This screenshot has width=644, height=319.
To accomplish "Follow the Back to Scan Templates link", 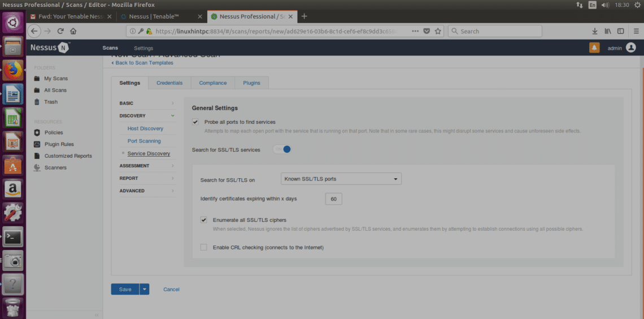I will (142, 63).
